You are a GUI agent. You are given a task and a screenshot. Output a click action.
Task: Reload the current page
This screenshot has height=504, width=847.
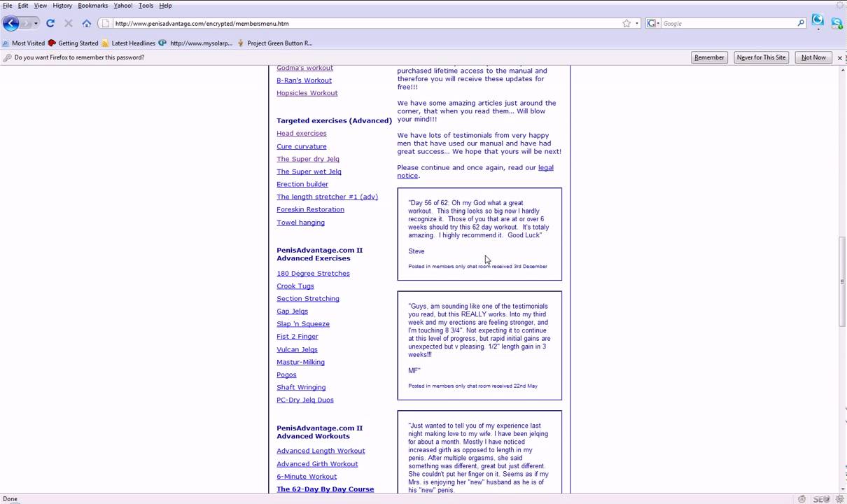click(50, 23)
